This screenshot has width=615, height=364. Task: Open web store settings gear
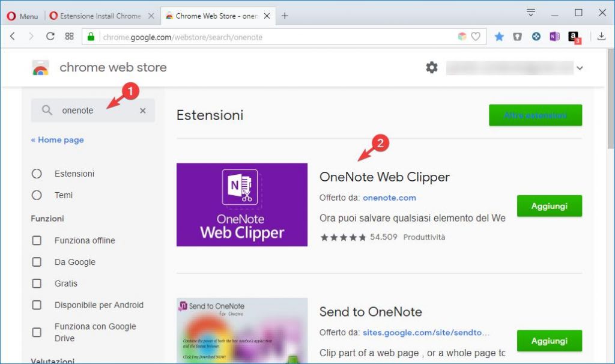tap(432, 67)
